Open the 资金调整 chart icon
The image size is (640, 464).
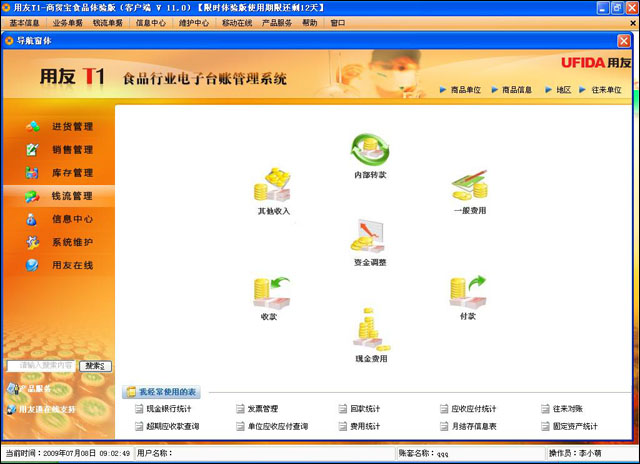[x=368, y=236]
